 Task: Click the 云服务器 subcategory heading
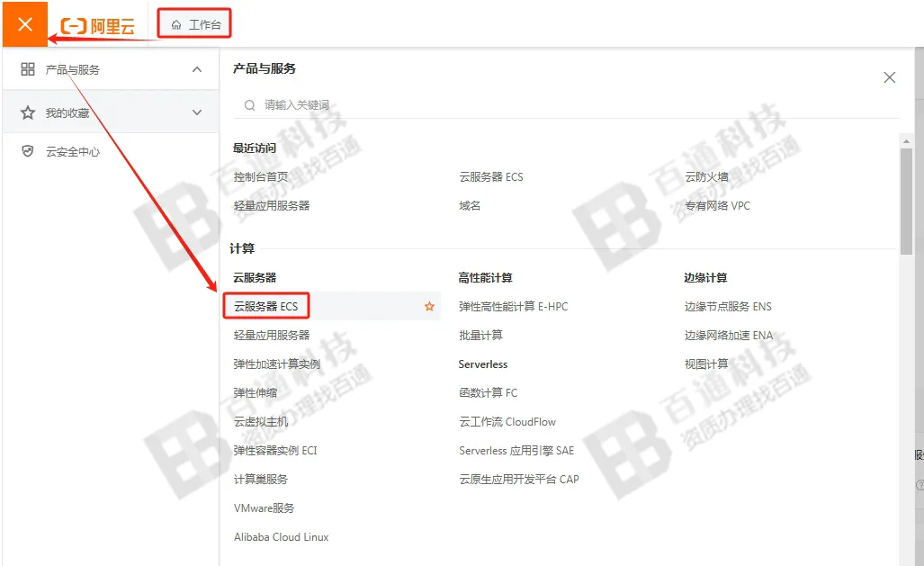click(x=255, y=278)
